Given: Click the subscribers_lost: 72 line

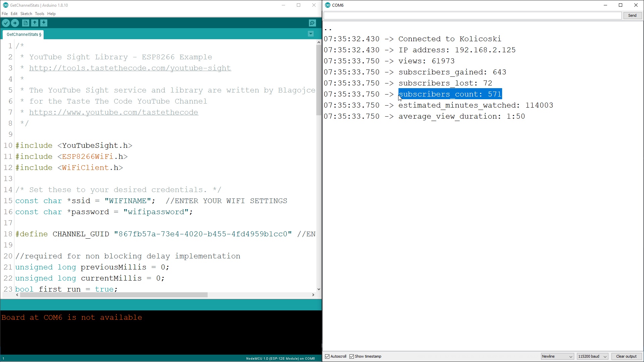Looking at the screenshot, I should [445, 83].
